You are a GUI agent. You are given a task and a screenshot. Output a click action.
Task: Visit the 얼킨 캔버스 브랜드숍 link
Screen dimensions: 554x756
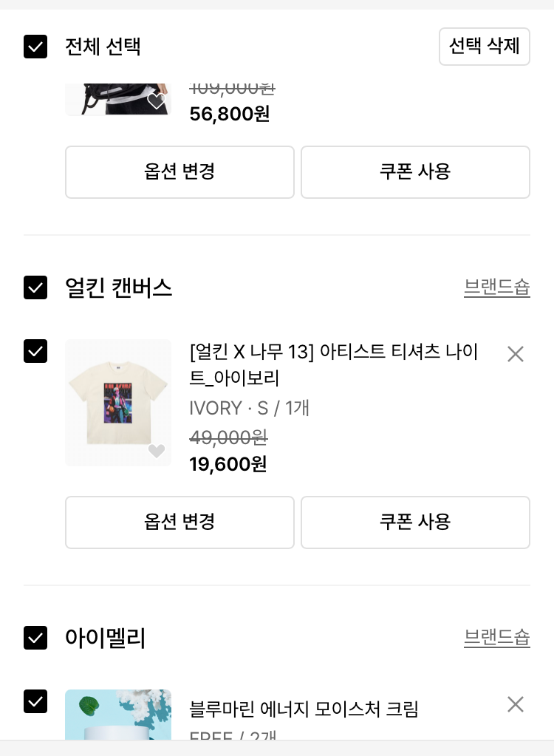[x=496, y=287]
